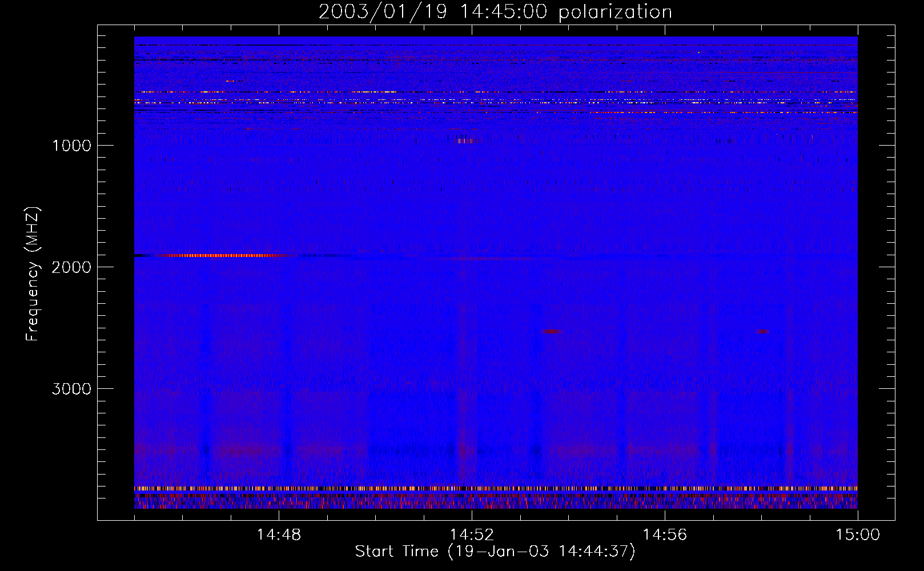Viewport: 924px width, 571px height.
Task: Click the 14:48 time tick label
Action: coord(279,535)
